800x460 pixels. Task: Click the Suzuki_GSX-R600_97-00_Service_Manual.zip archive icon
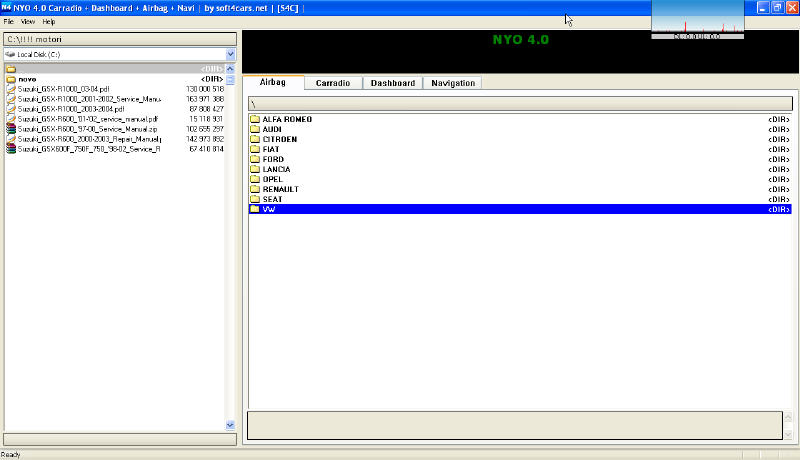pyautogui.click(x=11, y=128)
